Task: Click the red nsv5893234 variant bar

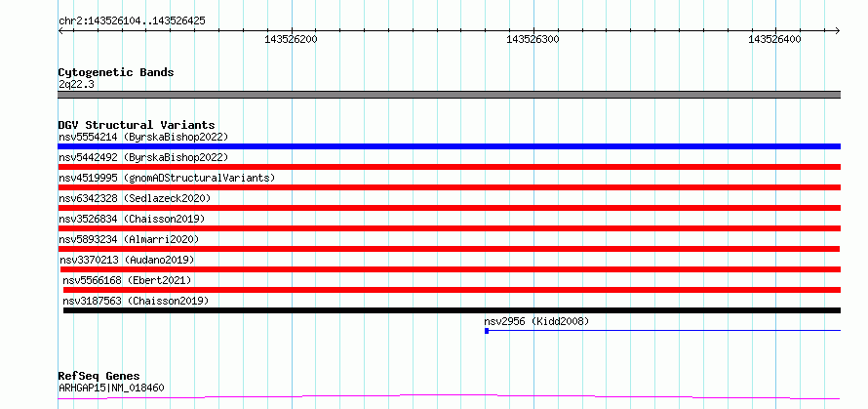Action: click(x=449, y=249)
